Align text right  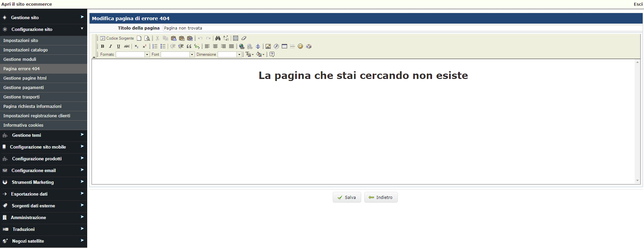223,46
